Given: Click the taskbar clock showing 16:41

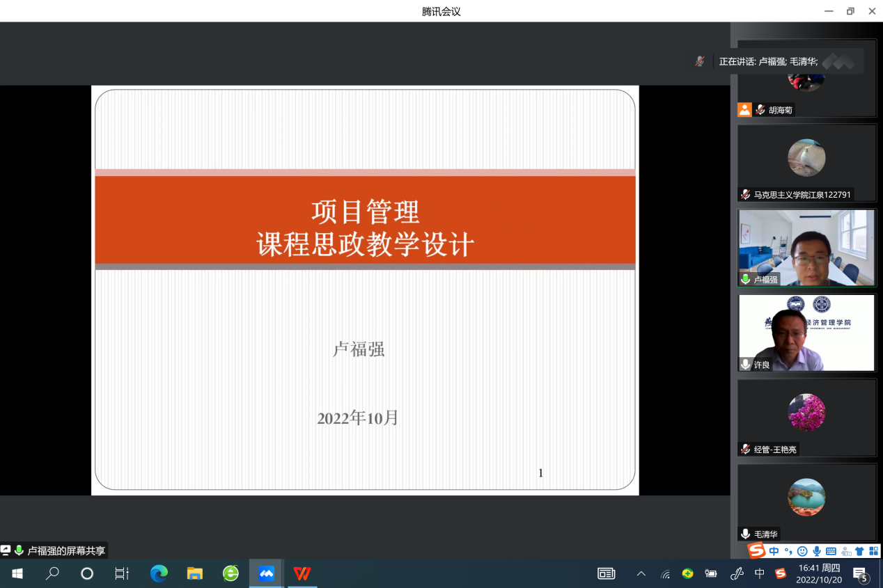Looking at the screenshot, I should (819, 574).
